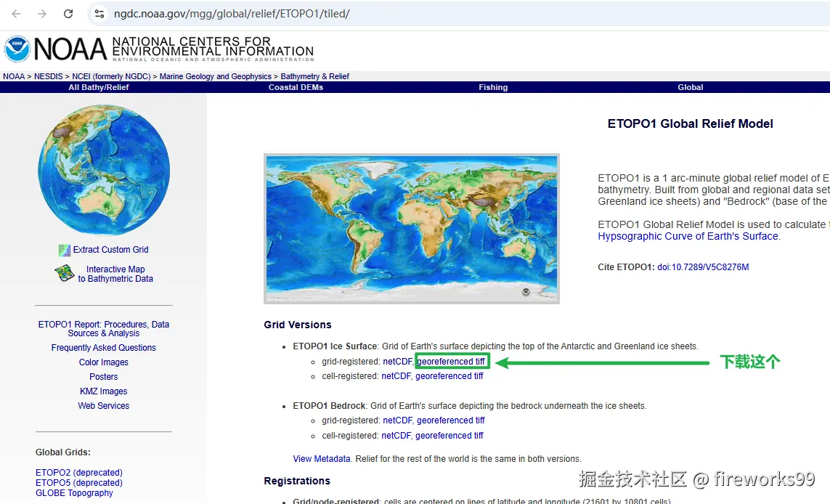Screen dimensions: 830x504
Task: Download Ice Surface grid-registered georeferenced tiff
Action: pyautogui.click(x=451, y=362)
